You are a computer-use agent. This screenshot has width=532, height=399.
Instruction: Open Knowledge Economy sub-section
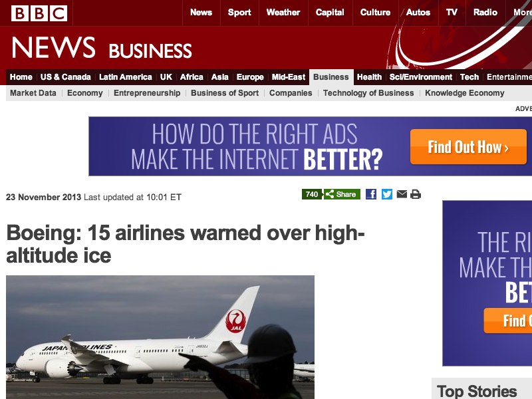click(464, 93)
